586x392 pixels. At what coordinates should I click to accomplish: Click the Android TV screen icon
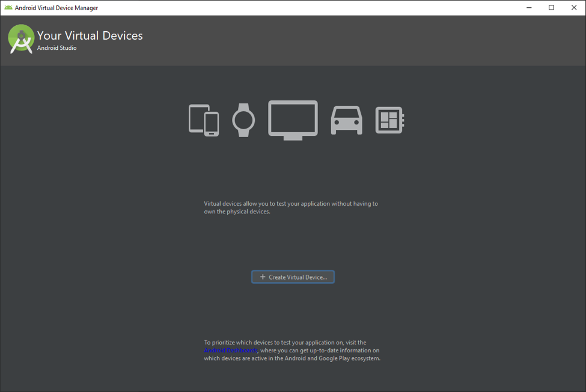click(293, 120)
